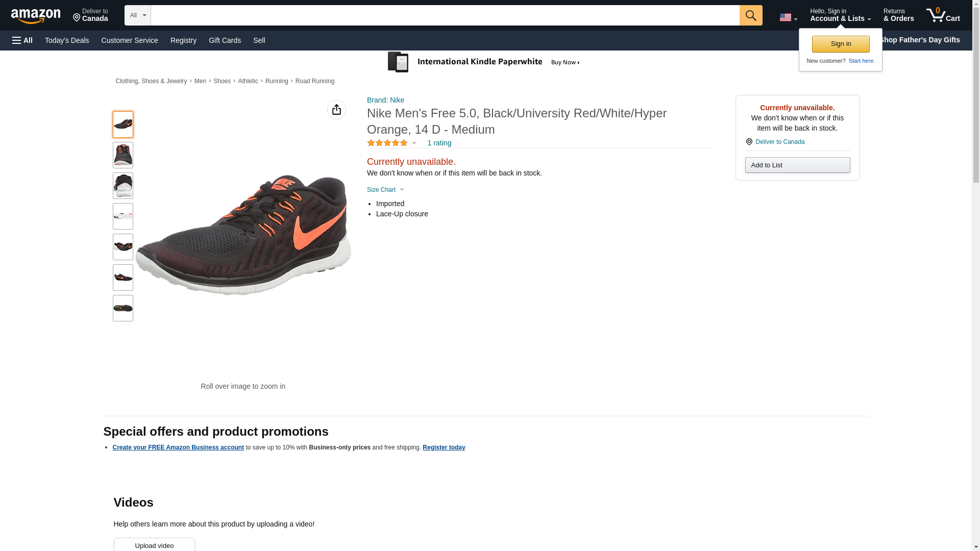The image size is (980, 551).
Task: Open the shopping cart icon
Action: [943, 15]
